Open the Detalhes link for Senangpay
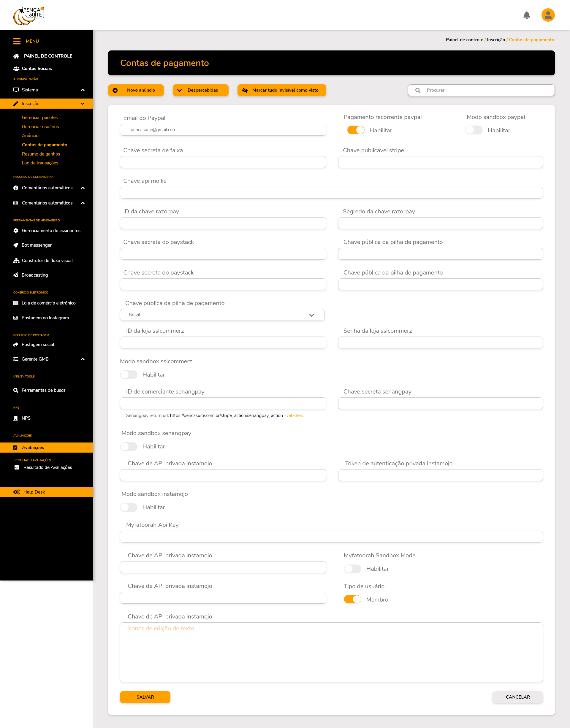 [294, 415]
